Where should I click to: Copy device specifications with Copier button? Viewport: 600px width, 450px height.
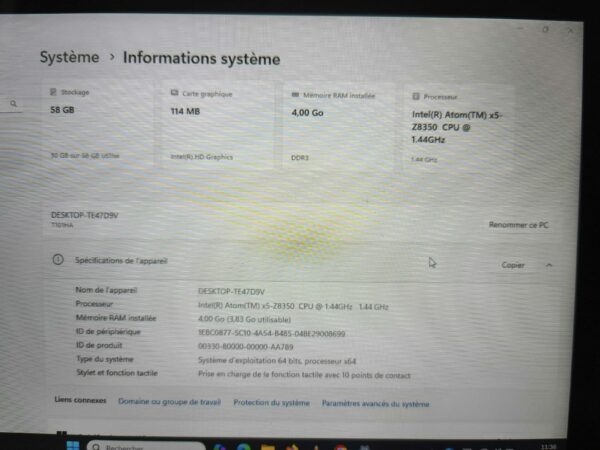pyautogui.click(x=513, y=265)
